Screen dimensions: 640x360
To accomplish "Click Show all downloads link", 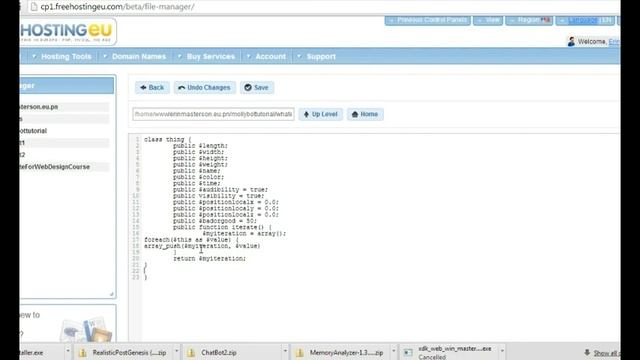I will point(607,353).
